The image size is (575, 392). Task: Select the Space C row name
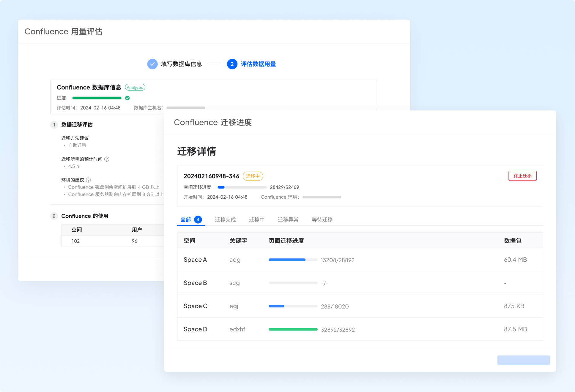[x=196, y=306]
